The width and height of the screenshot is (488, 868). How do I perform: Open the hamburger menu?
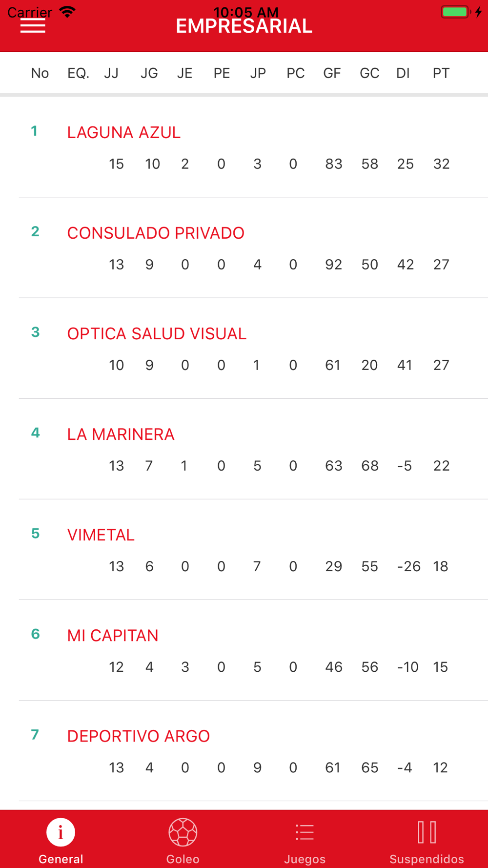tap(33, 26)
